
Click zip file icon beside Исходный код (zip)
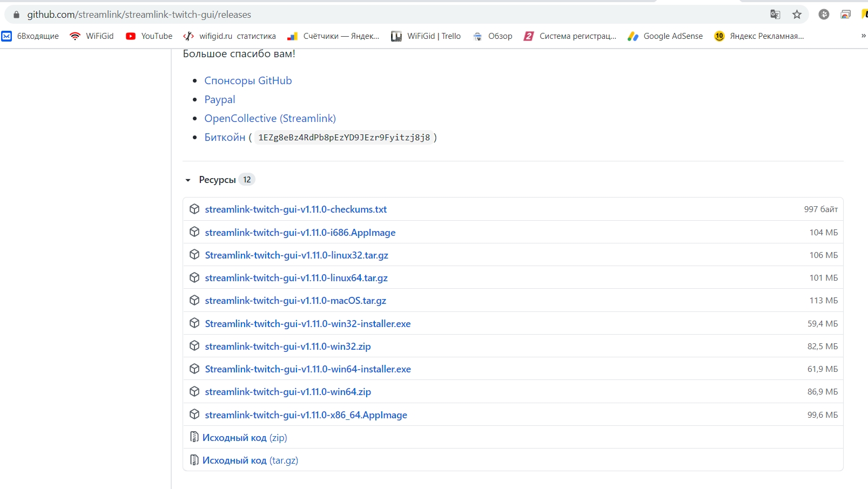[x=194, y=437]
